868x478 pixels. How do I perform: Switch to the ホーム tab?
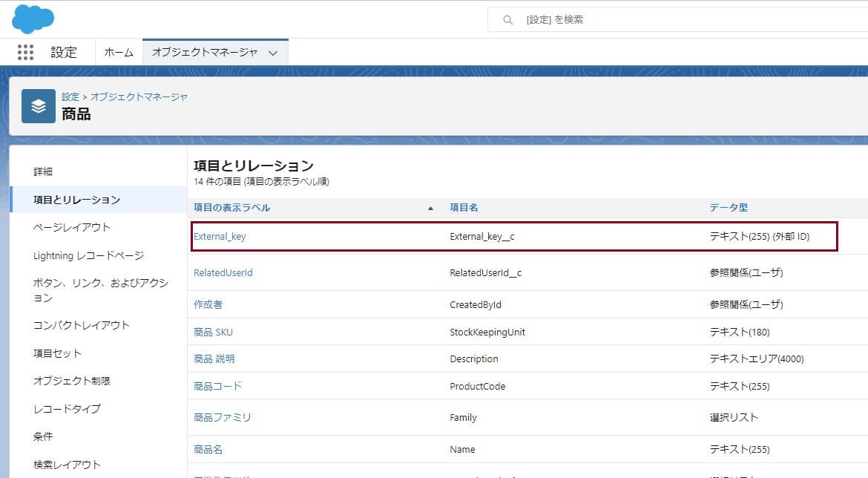click(x=119, y=52)
